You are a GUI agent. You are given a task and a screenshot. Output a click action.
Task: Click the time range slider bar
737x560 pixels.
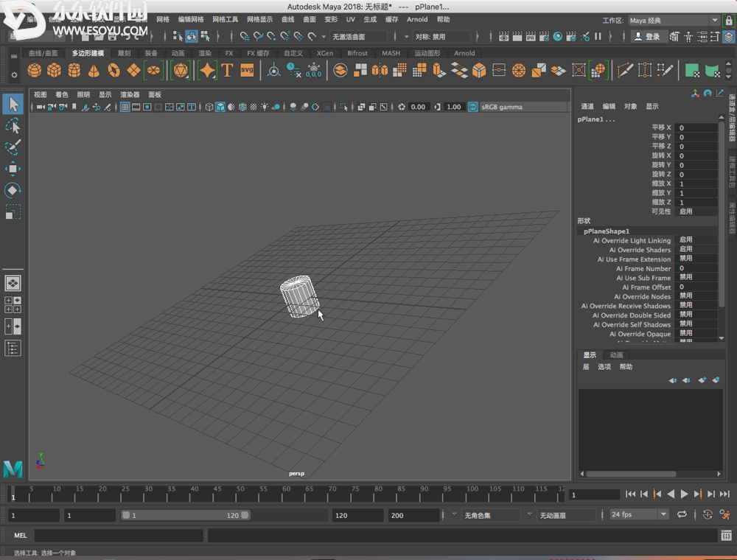click(185, 515)
